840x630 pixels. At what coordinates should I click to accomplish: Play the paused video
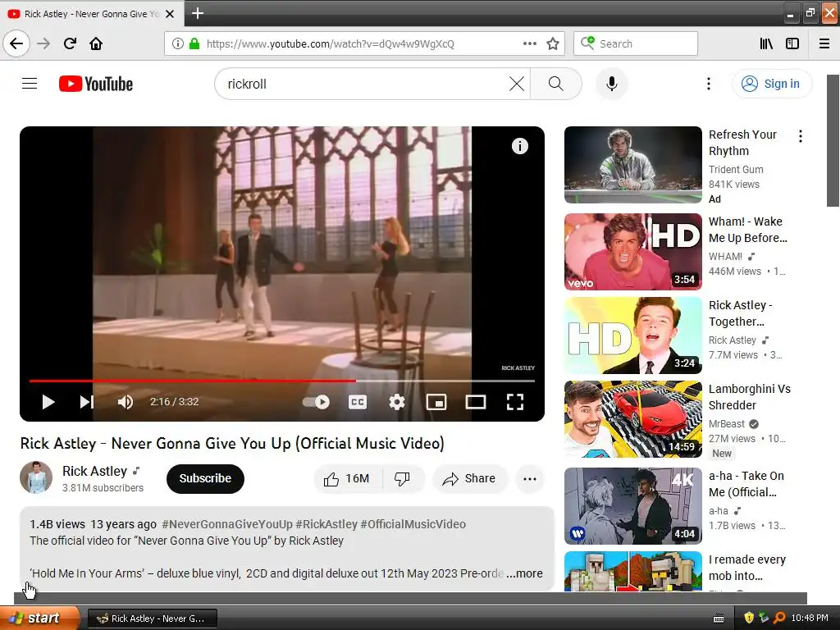click(48, 402)
